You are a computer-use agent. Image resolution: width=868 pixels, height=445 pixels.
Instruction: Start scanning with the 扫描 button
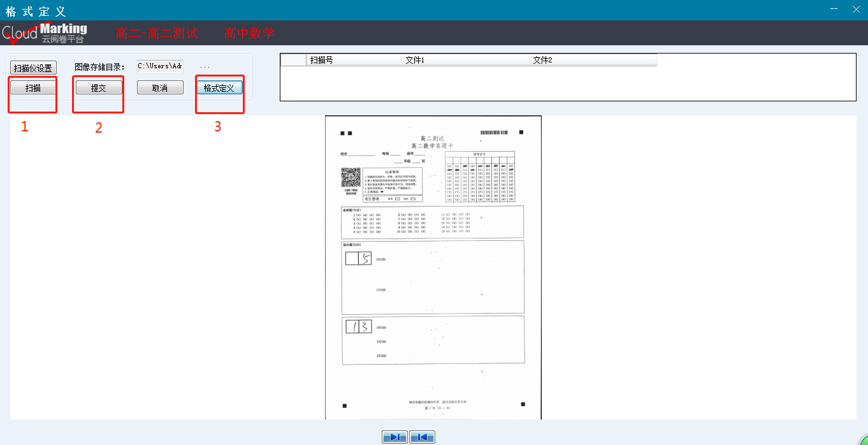tap(32, 87)
